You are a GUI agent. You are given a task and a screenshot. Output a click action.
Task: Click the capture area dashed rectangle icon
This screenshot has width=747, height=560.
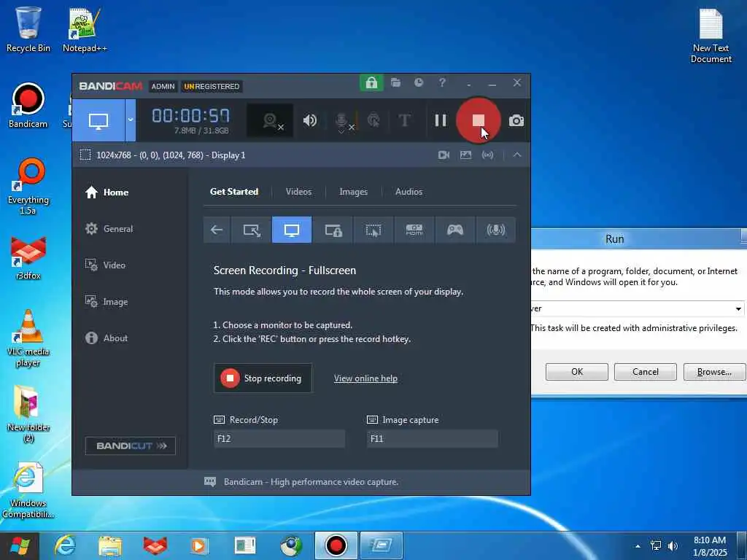click(85, 155)
